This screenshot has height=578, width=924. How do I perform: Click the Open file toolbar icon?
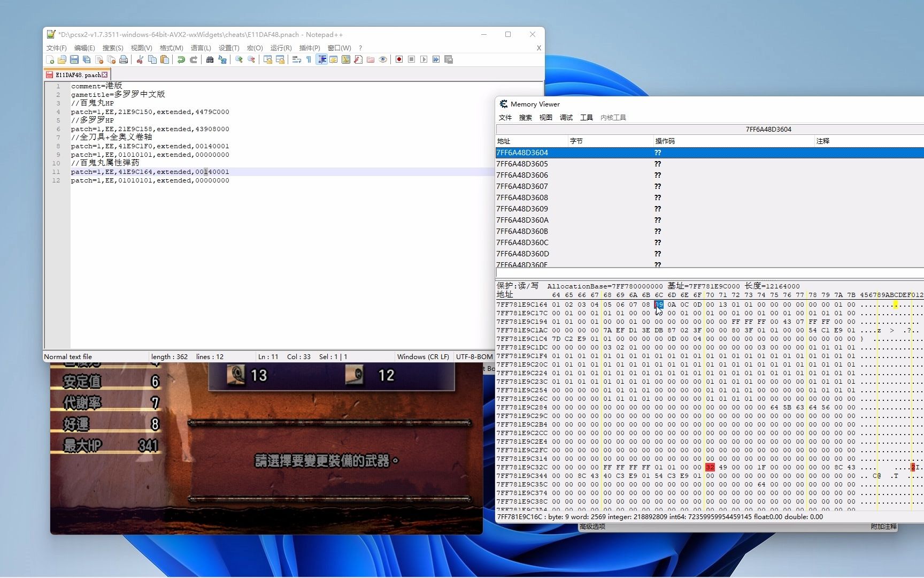[x=62, y=59]
